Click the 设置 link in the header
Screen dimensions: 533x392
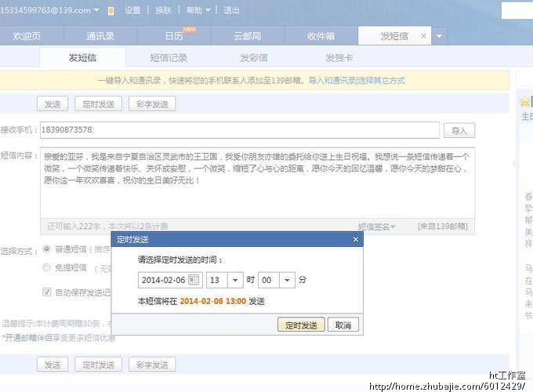[132, 10]
